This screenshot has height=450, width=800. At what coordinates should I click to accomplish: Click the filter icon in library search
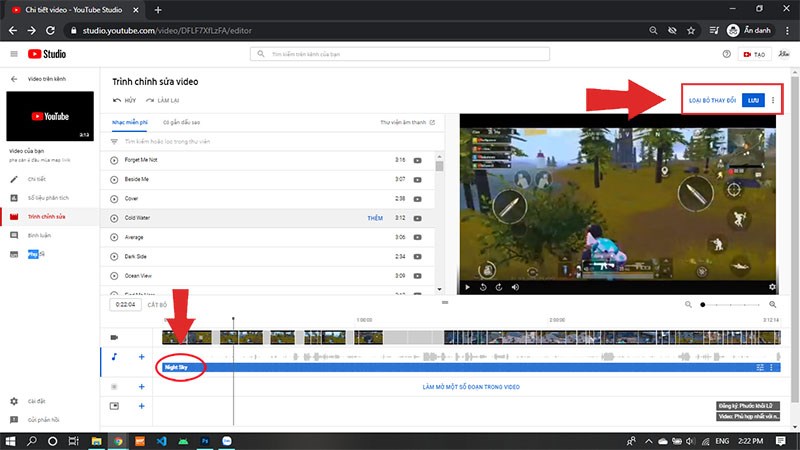(x=114, y=141)
